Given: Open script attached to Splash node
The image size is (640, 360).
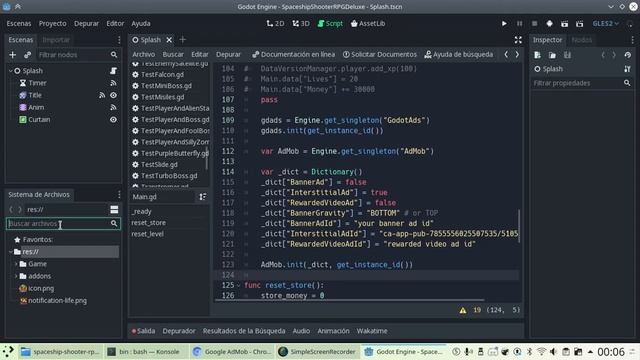Looking at the screenshot, I should point(113,71).
